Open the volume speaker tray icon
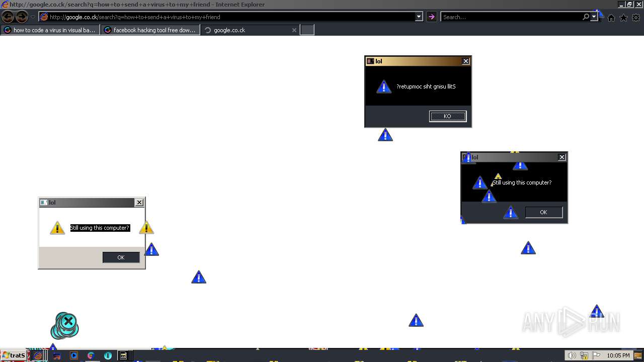 (572, 355)
